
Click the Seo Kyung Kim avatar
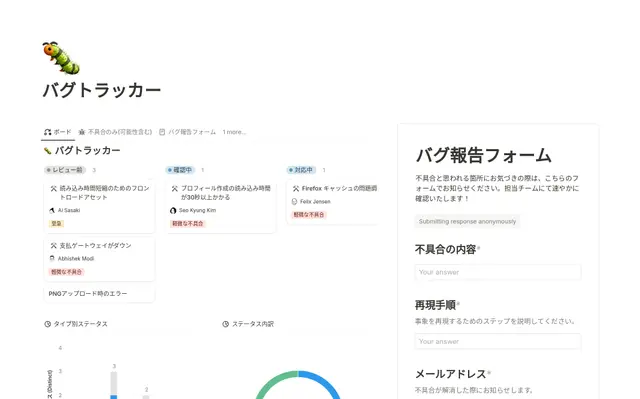173,211
